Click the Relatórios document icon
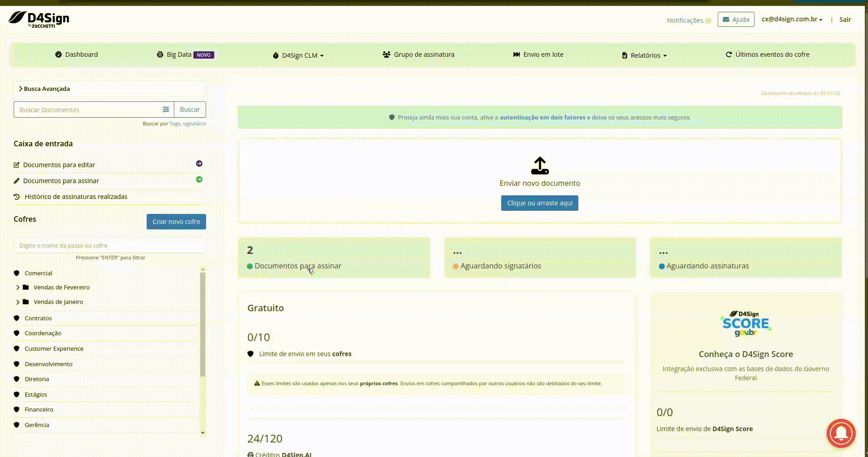 [625, 55]
